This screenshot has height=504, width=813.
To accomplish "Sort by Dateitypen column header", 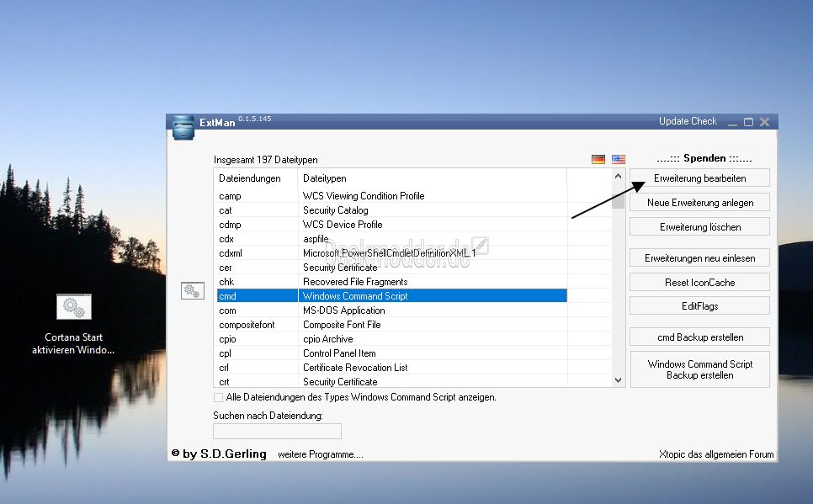I will (x=433, y=178).
